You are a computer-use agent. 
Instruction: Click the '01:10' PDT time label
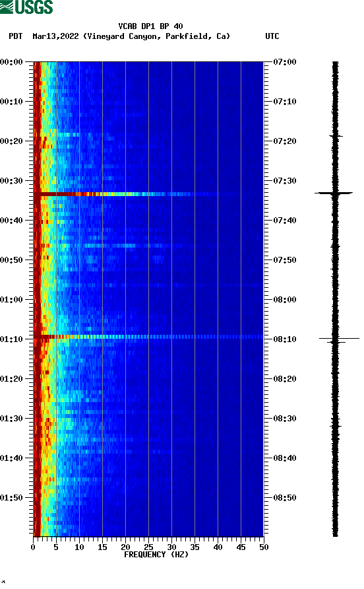click(12, 339)
